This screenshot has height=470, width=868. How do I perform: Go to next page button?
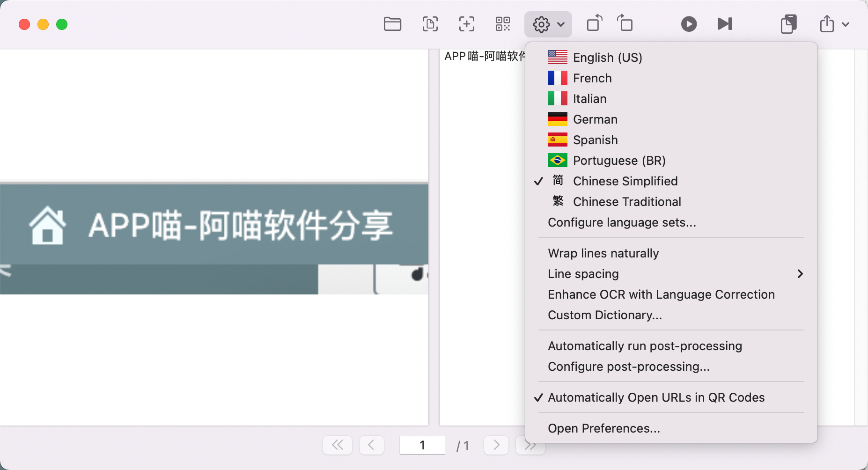click(x=496, y=445)
